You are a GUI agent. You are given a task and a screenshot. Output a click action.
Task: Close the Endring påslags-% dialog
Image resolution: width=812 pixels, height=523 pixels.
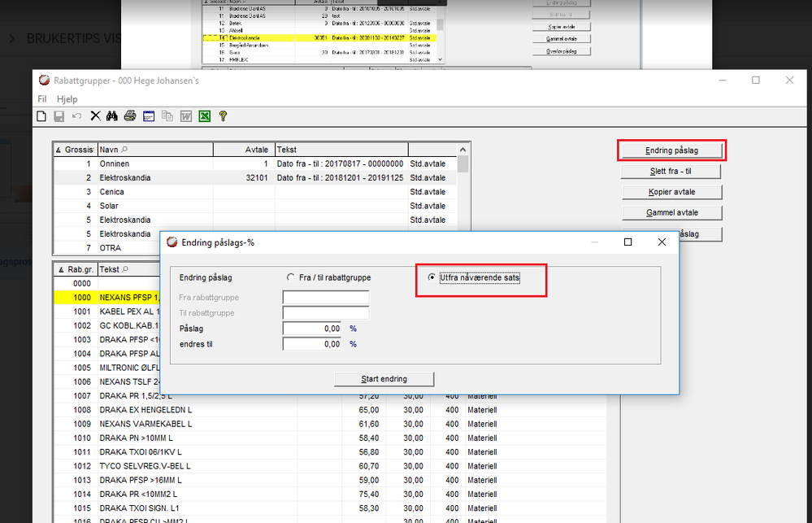click(x=662, y=242)
